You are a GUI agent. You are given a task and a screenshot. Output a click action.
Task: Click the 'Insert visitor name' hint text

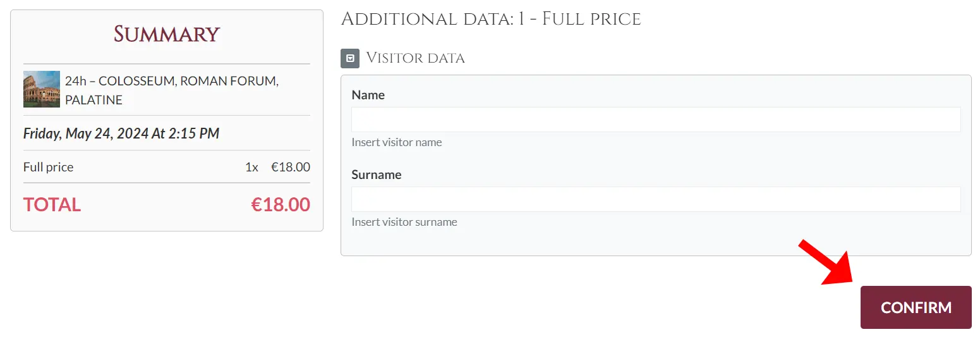[396, 142]
